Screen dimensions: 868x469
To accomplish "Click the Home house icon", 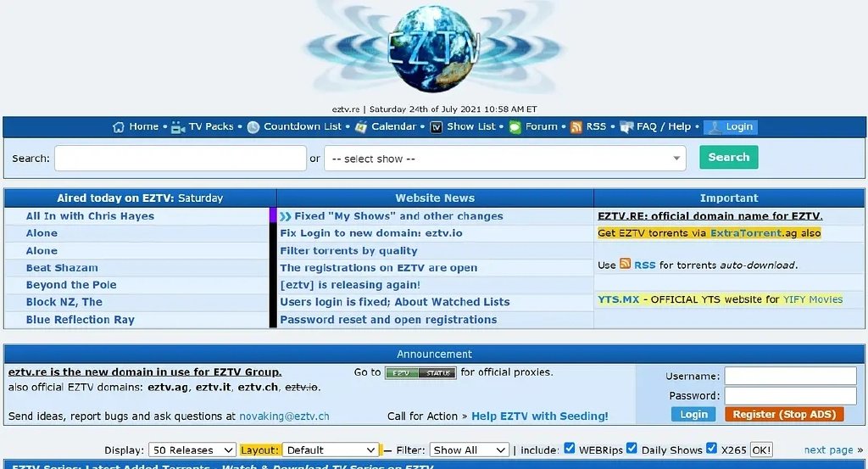I will 119,127.
